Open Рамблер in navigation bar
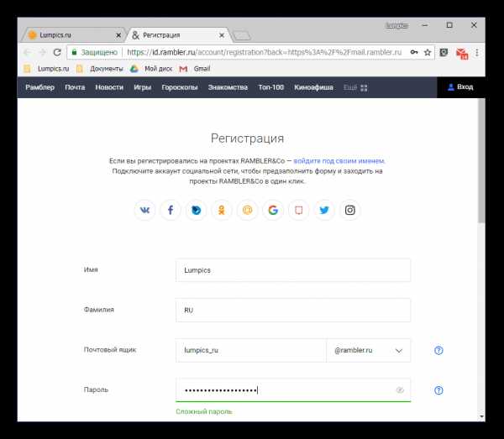Screen dimensions: 504x439 [x=39, y=87]
